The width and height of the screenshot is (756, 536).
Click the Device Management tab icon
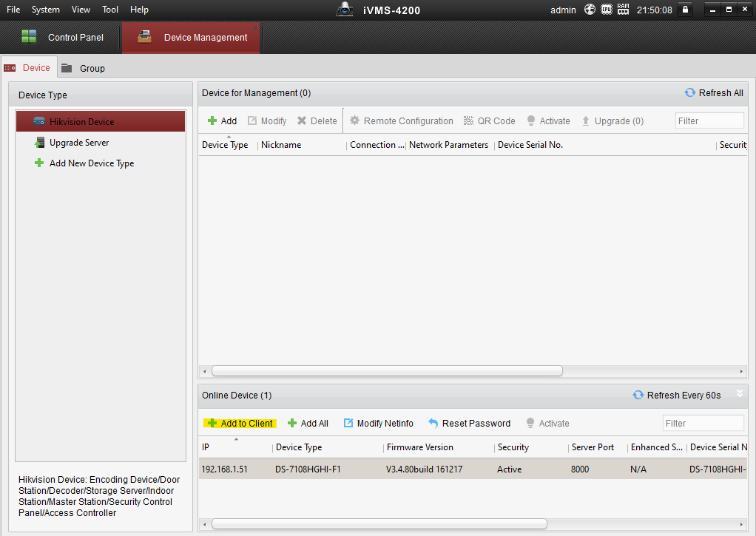click(x=145, y=37)
